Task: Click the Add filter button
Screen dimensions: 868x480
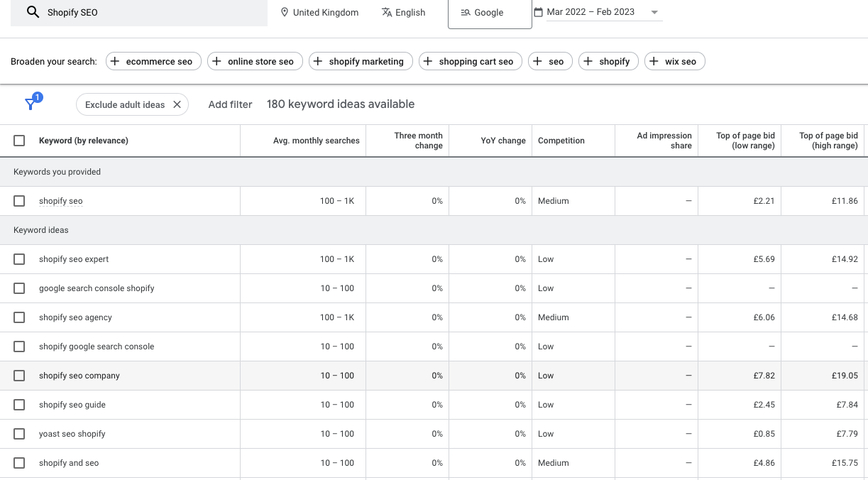Action: pos(230,104)
